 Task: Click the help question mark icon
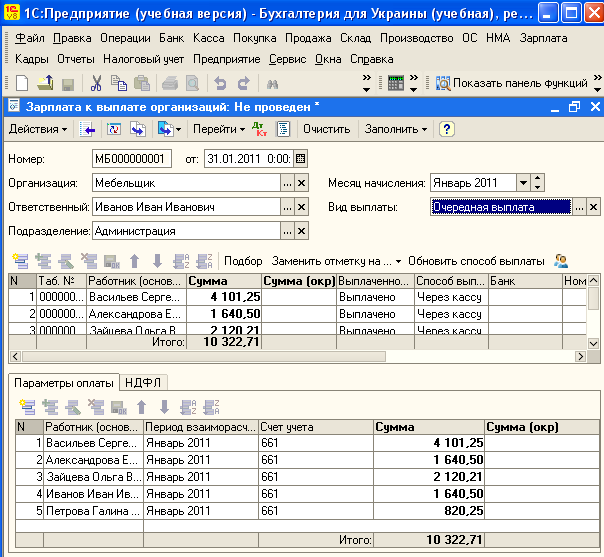pos(446,129)
